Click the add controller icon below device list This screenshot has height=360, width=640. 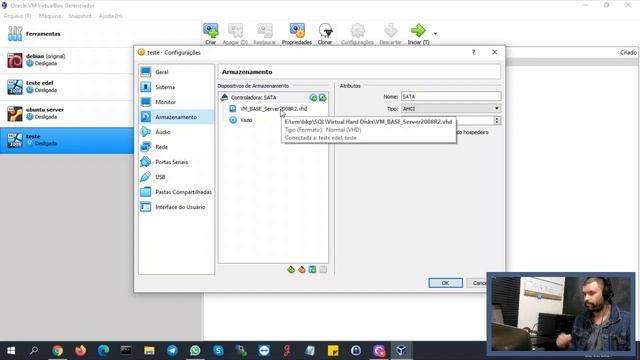[291, 269]
